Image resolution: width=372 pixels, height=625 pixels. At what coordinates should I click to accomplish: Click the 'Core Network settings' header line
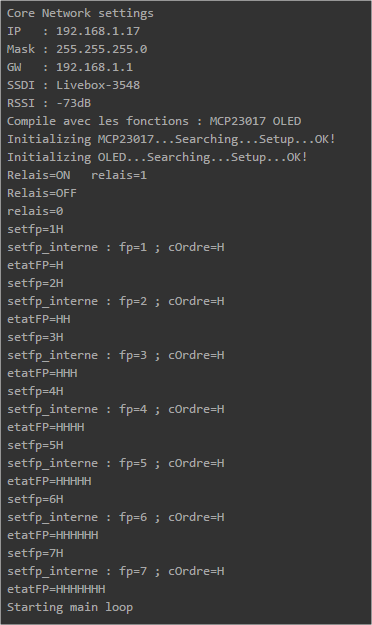80,13
